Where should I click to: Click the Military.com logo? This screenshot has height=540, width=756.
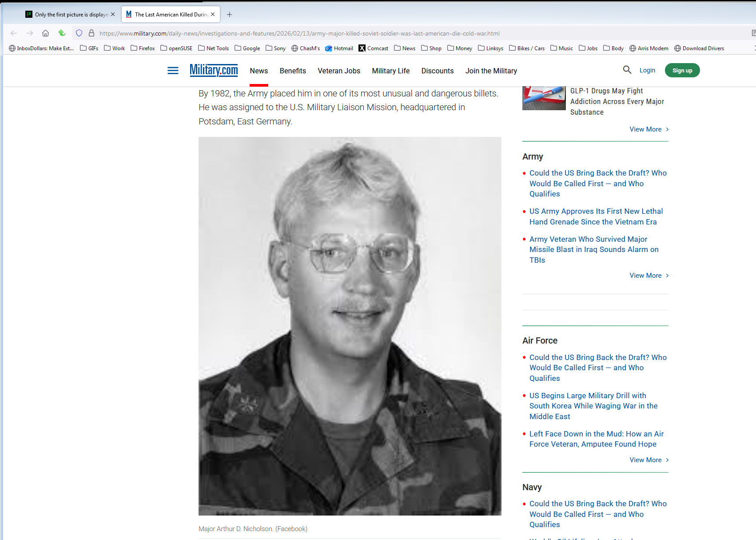pos(214,70)
